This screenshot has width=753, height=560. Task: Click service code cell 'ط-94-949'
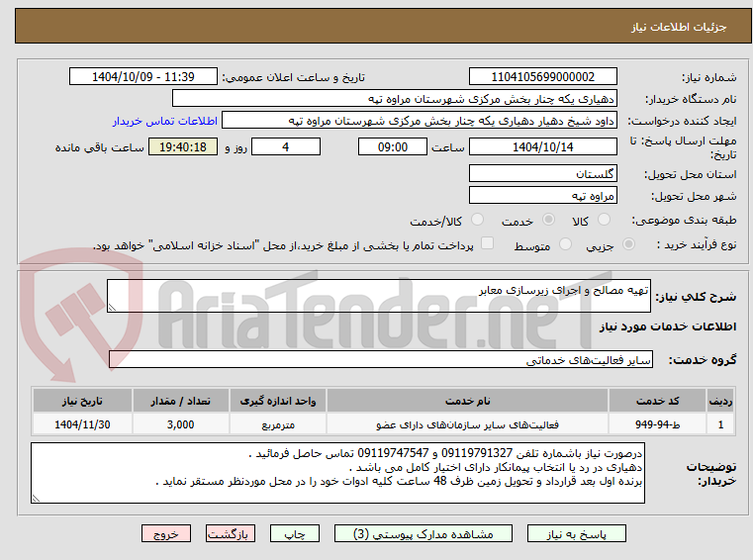(x=657, y=424)
